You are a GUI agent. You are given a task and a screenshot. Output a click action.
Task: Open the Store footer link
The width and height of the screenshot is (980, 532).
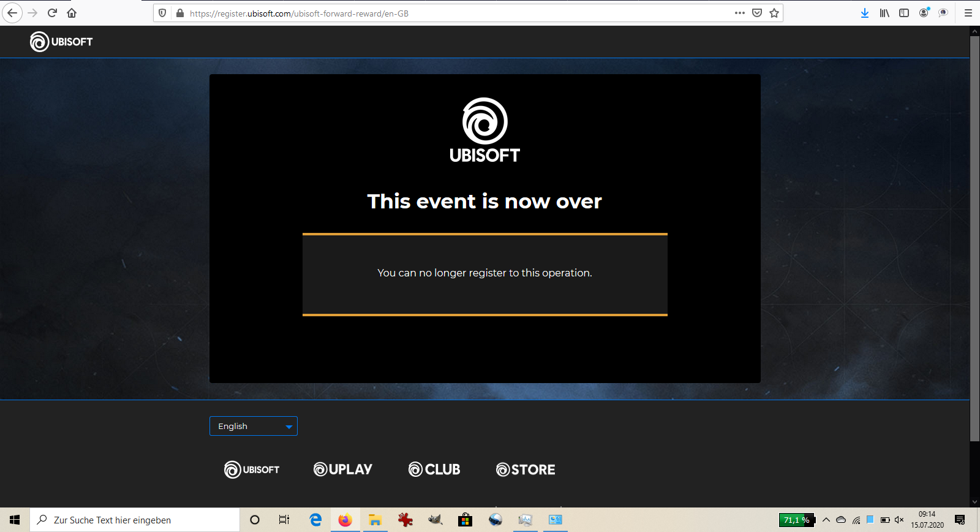point(526,469)
